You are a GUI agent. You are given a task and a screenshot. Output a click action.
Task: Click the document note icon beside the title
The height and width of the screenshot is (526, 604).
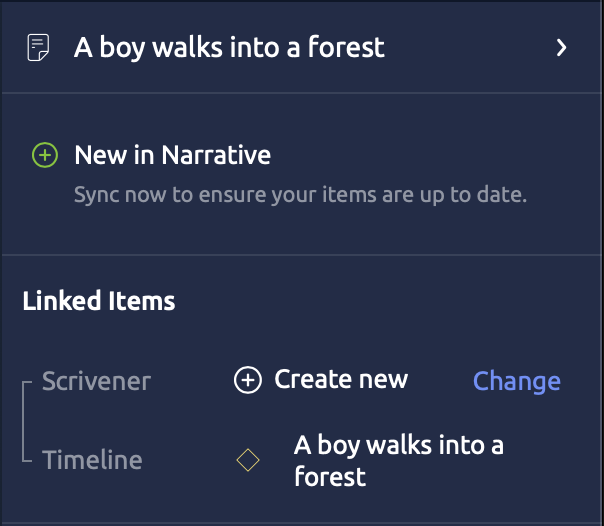click(x=39, y=47)
